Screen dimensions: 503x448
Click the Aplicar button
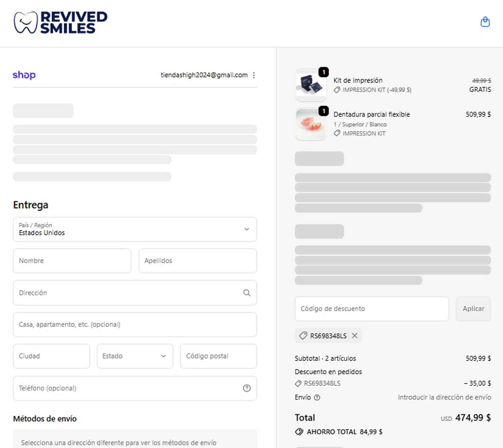click(x=473, y=309)
